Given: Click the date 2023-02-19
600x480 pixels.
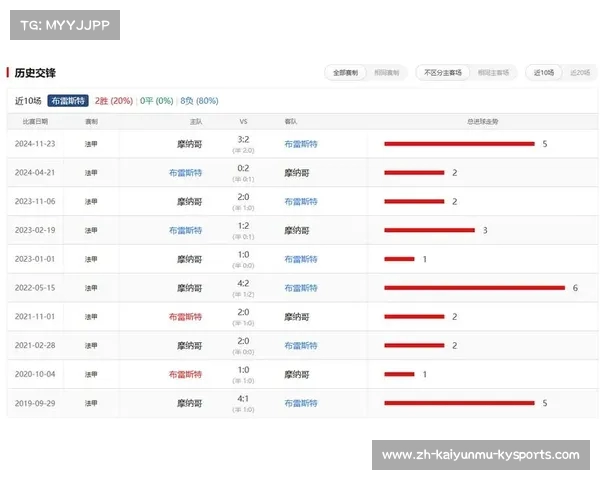Looking at the screenshot, I should tap(35, 230).
